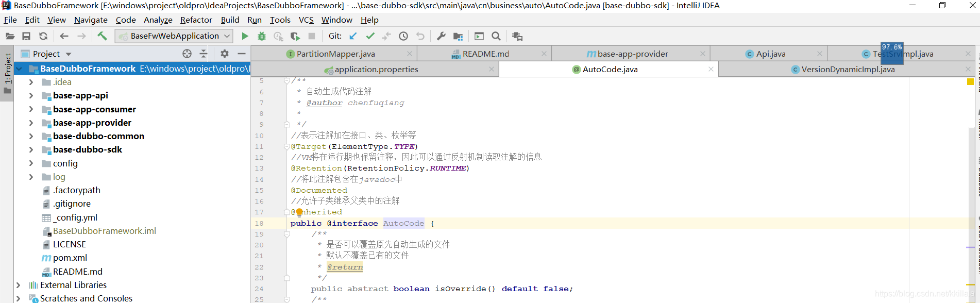Show Git history clock icon
The width and height of the screenshot is (980, 303).
tap(403, 36)
